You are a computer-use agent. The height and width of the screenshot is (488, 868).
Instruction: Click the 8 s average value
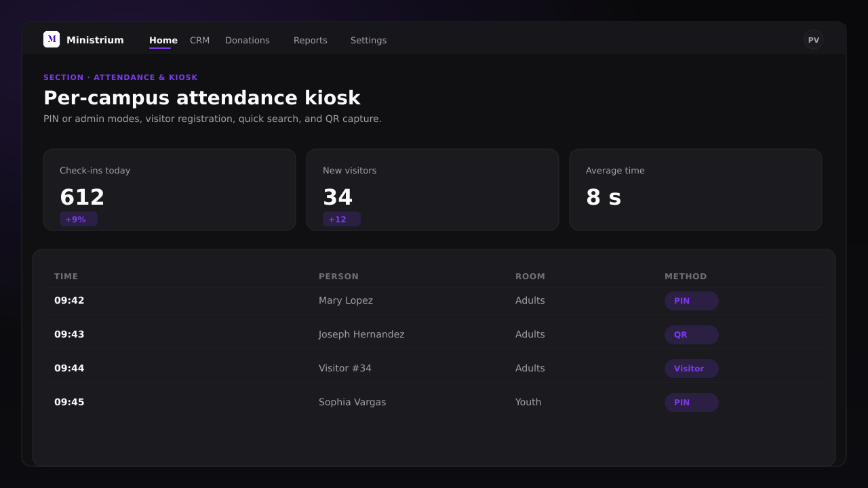point(604,197)
